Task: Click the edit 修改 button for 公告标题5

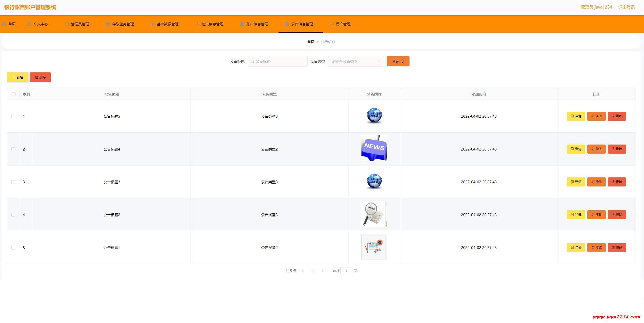Action: [x=596, y=116]
